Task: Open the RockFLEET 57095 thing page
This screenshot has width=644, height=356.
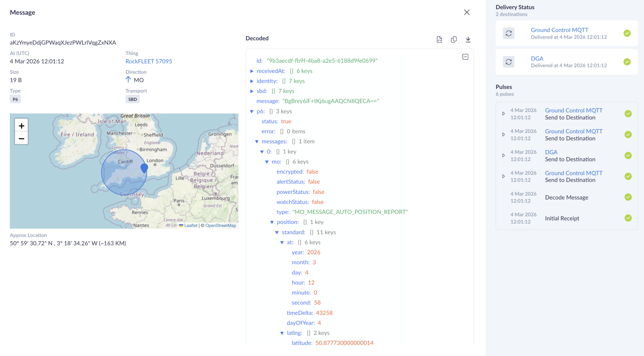Action: tap(149, 61)
